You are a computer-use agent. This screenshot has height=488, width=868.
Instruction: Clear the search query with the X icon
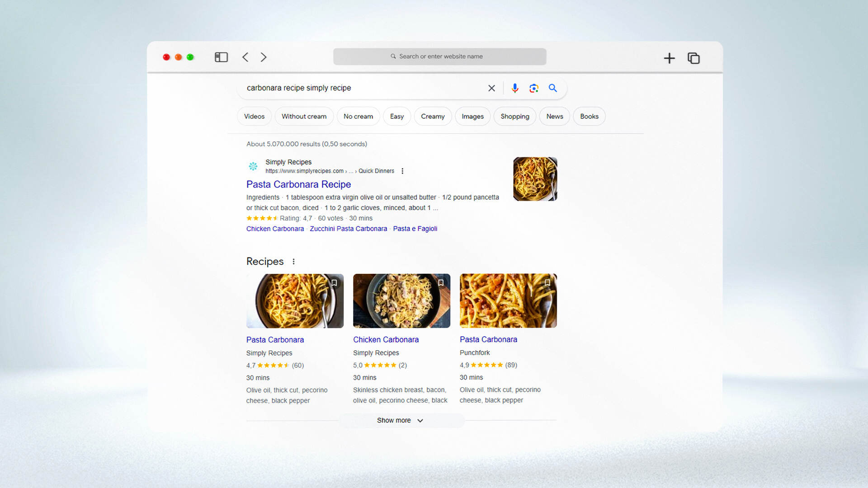(x=491, y=88)
